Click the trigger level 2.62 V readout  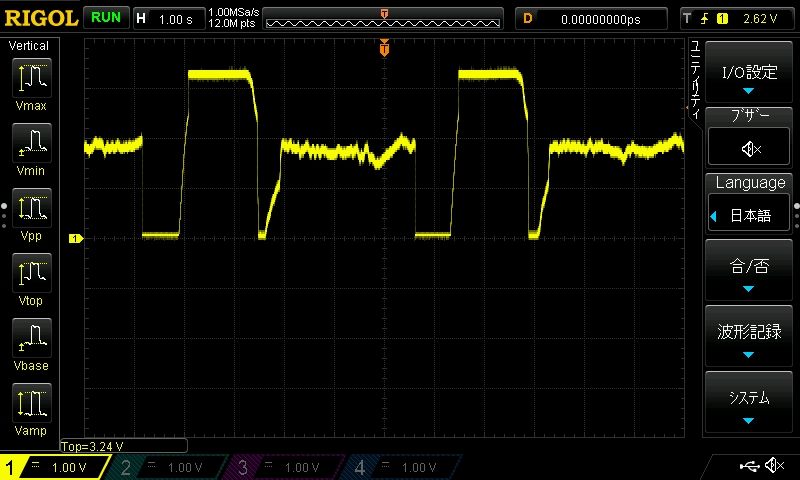pyautogui.click(x=760, y=19)
